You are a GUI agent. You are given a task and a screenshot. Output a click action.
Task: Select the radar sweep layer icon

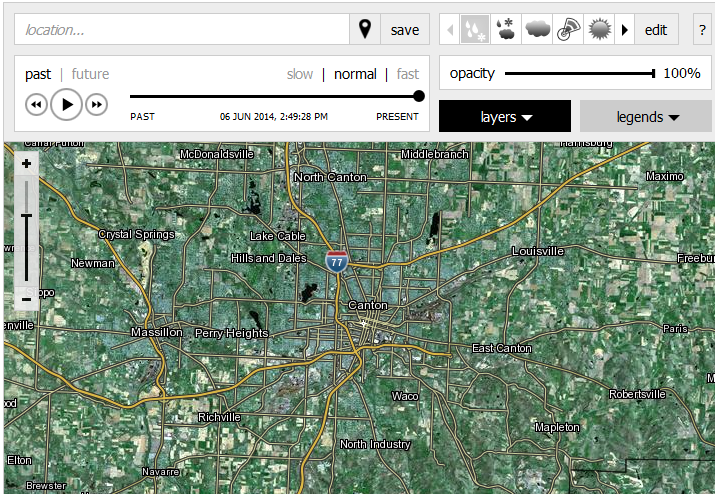(x=568, y=30)
